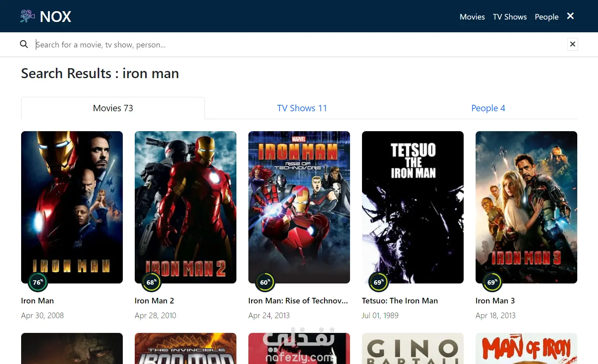The width and height of the screenshot is (598, 364).
Task: Open the Tetsuo: The Iron Man poster
Action: 413,207
